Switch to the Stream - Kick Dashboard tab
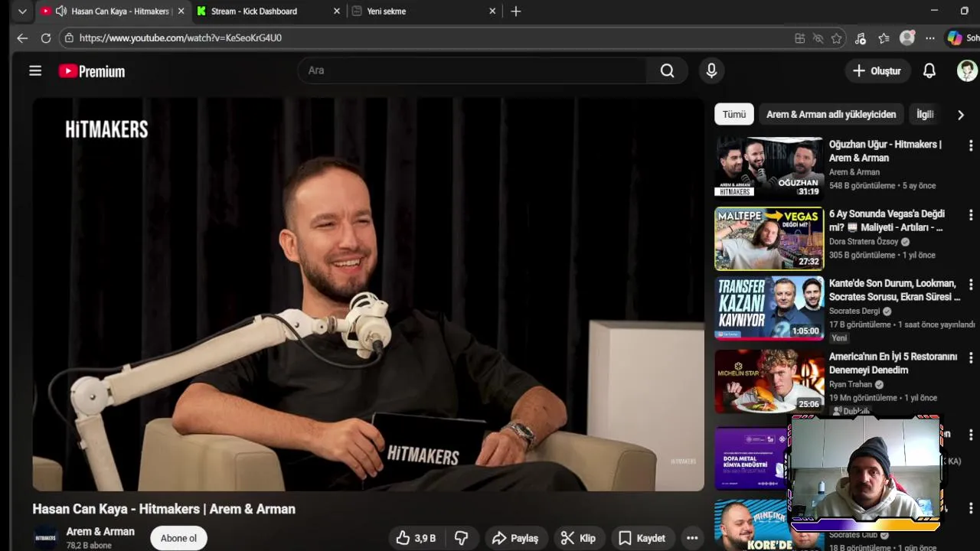980x551 pixels. click(x=268, y=11)
